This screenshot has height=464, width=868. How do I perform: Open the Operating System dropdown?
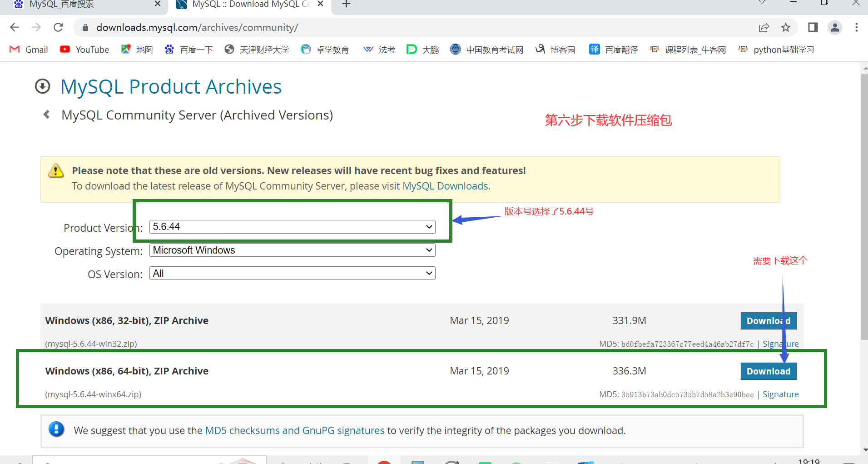pos(292,250)
